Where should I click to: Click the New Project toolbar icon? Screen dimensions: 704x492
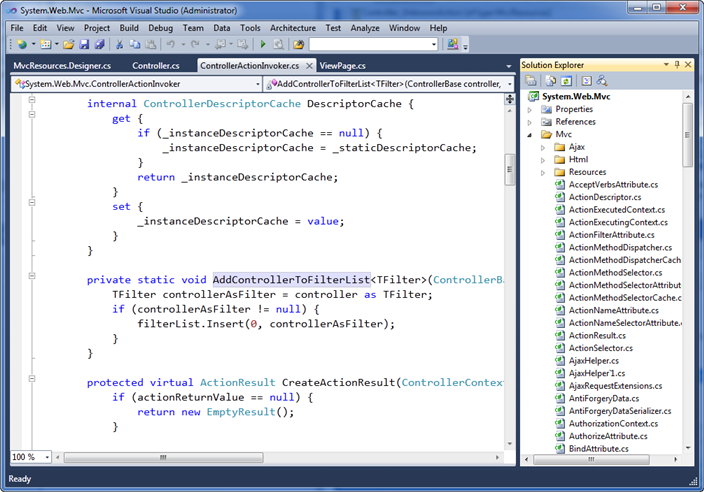[22, 44]
